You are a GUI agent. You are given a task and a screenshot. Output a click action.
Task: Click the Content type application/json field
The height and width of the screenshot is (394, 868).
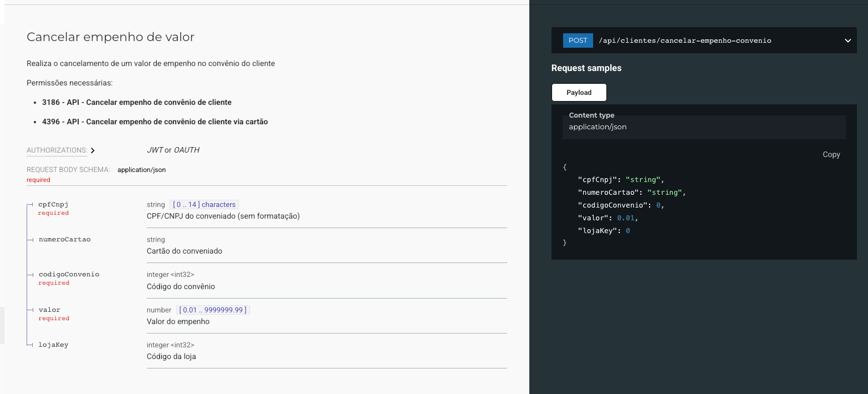704,127
